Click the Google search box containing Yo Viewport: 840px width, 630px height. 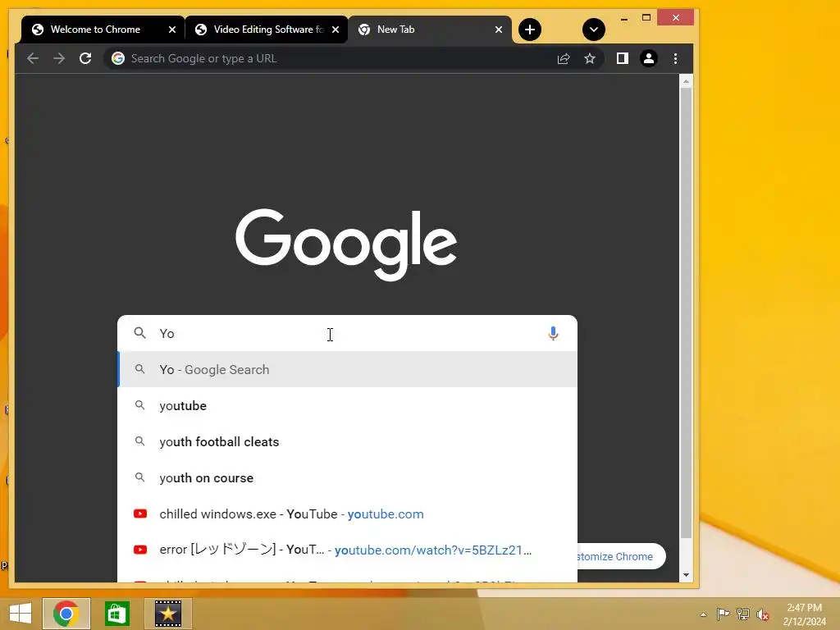(347, 333)
